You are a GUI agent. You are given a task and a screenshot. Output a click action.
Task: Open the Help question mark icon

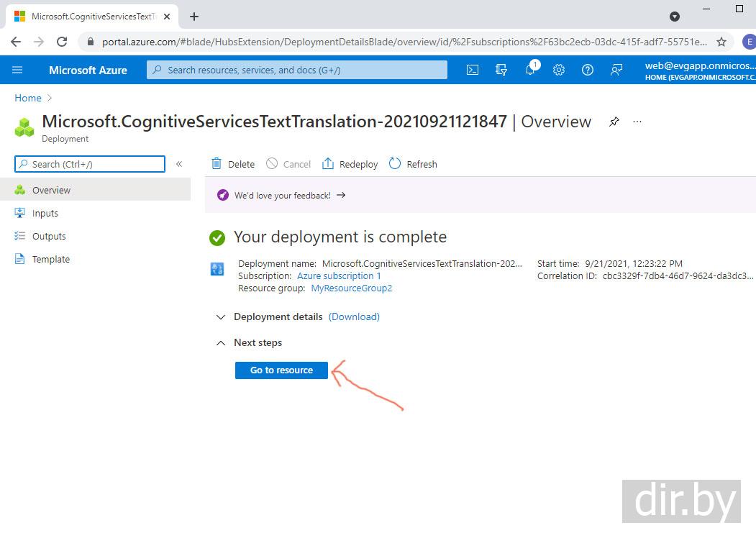coord(588,70)
